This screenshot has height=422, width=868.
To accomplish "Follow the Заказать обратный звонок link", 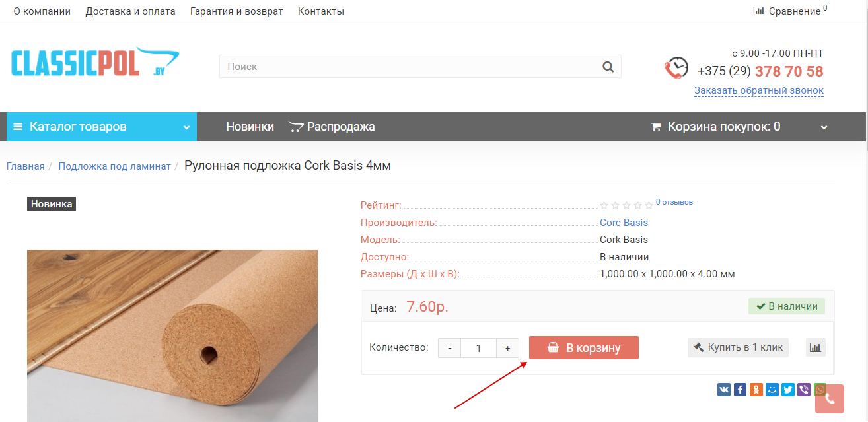I will pyautogui.click(x=759, y=90).
